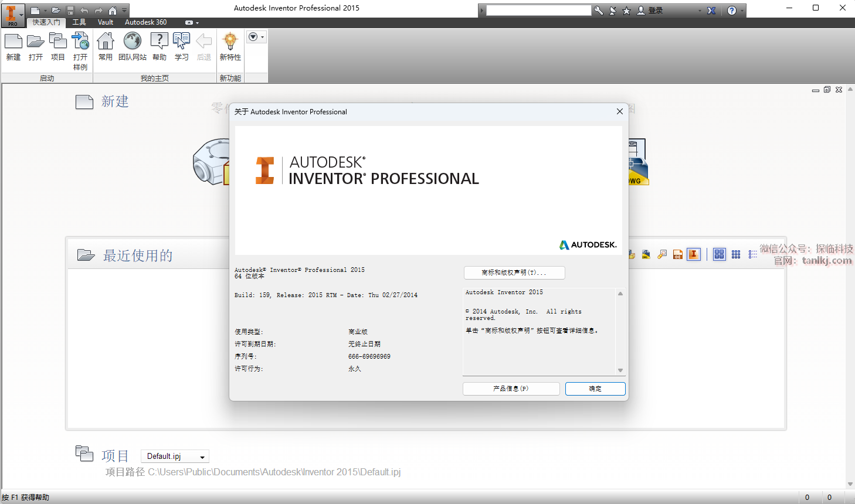Expand the 登录 sign-in dropdown
Image resolution: width=855 pixels, height=504 pixels.
click(700, 11)
